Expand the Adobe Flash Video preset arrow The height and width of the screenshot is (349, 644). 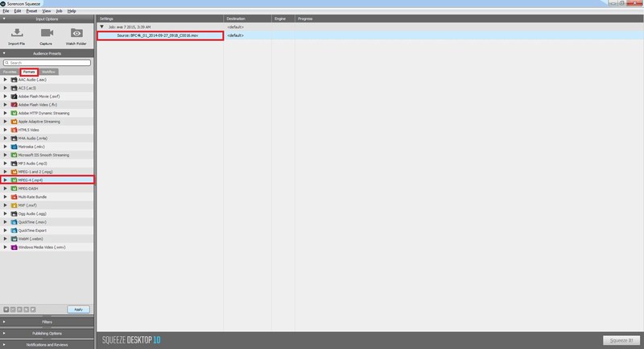[x=6, y=105]
